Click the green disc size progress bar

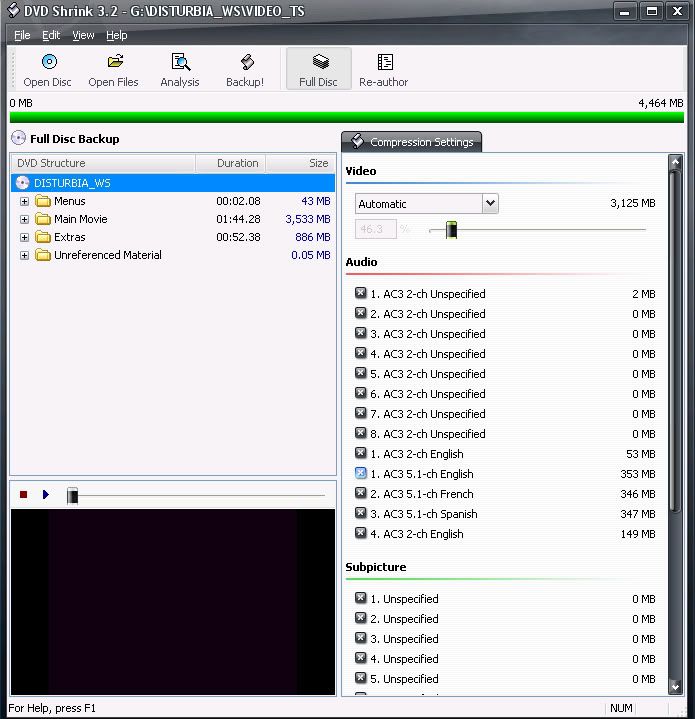[347, 117]
